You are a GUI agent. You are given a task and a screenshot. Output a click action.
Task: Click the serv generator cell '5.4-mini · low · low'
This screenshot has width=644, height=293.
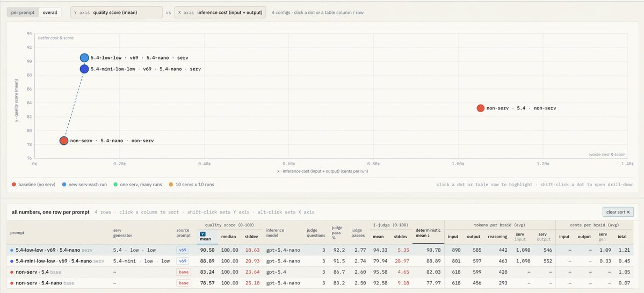coord(141,261)
